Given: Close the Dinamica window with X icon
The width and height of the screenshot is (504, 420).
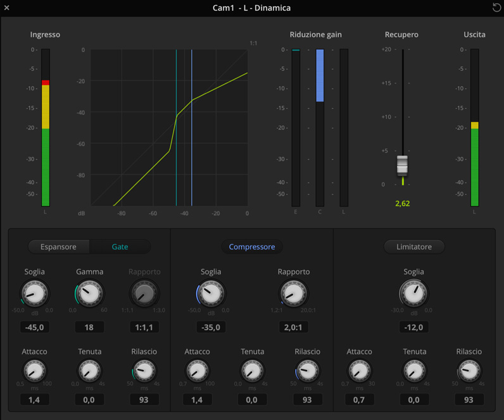Looking at the screenshot, I should (x=7, y=8).
